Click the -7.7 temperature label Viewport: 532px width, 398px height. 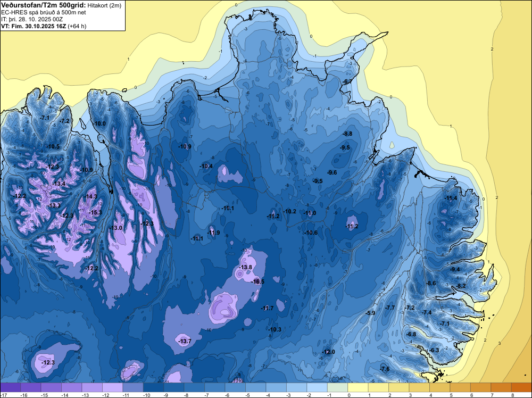tap(390, 308)
